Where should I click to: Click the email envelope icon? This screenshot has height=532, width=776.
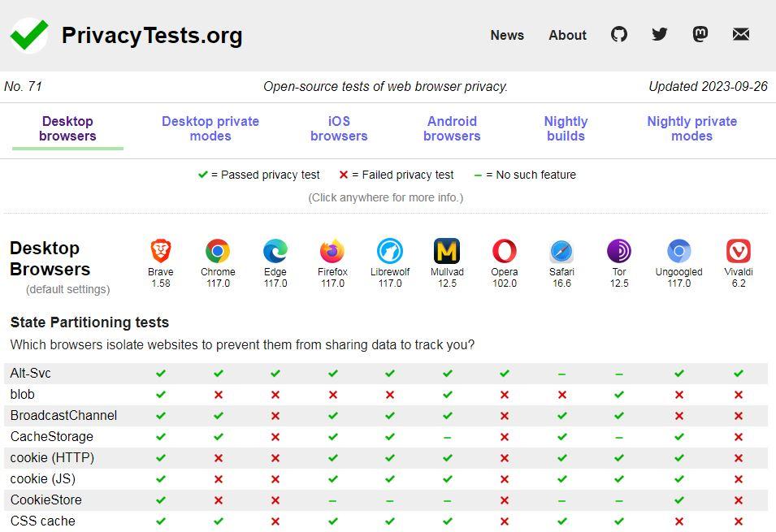pyautogui.click(x=740, y=34)
